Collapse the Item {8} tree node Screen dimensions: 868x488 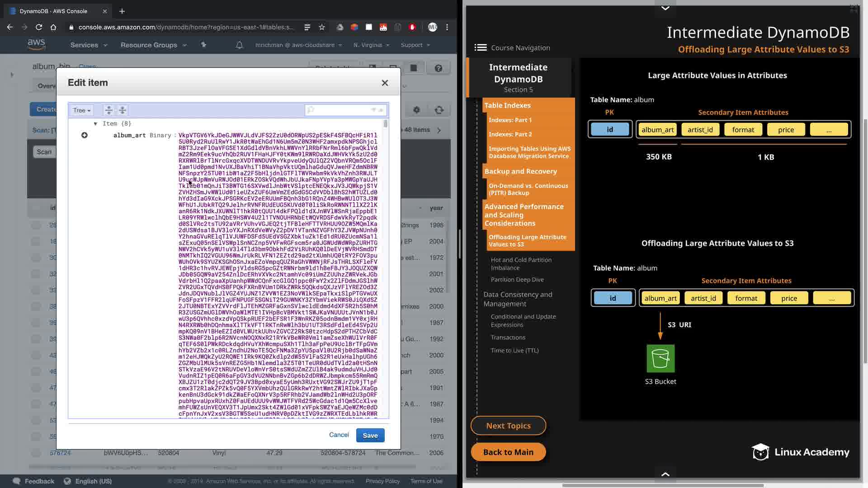click(95, 123)
